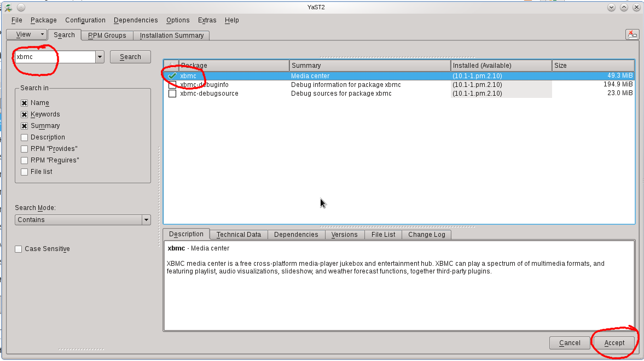Open the Help menu

coord(231,20)
